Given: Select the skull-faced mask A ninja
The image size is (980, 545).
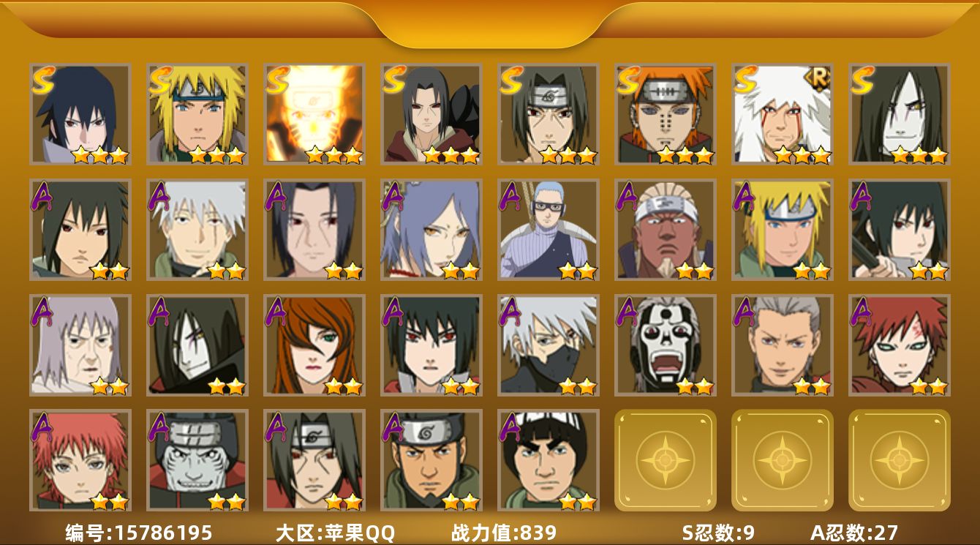Looking at the screenshot, I should click(x=666, y=345).
